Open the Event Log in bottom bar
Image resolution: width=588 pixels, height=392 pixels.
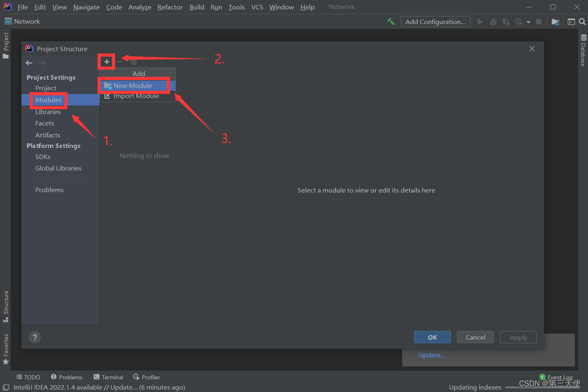556,377
